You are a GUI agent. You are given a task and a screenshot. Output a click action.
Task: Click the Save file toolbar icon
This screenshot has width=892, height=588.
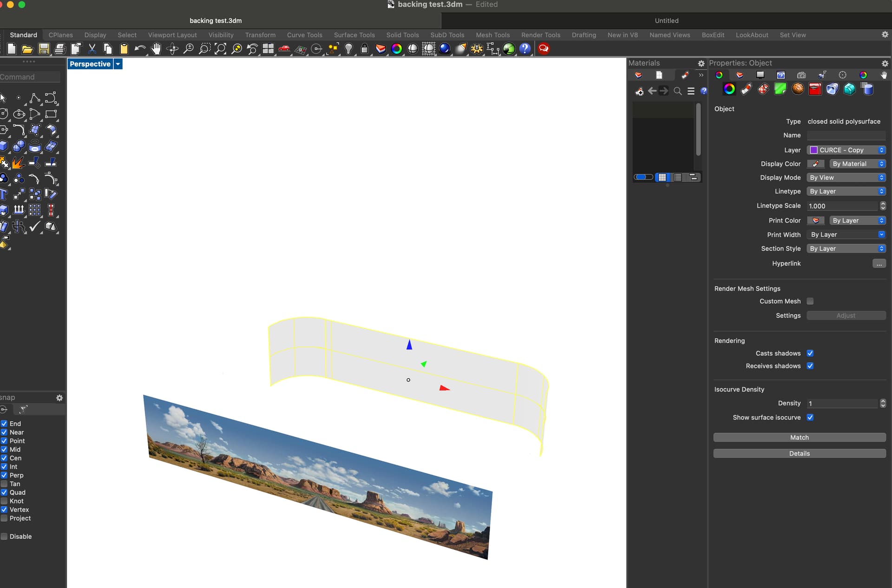pyautogui.click(x=44, y=49)
